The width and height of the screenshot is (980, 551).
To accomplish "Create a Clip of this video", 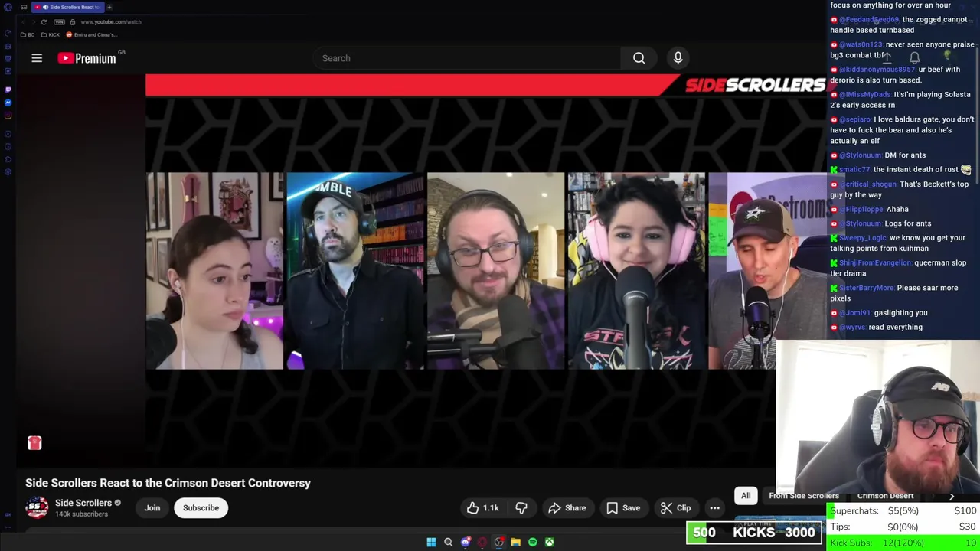I will click(x=675, y=508).
